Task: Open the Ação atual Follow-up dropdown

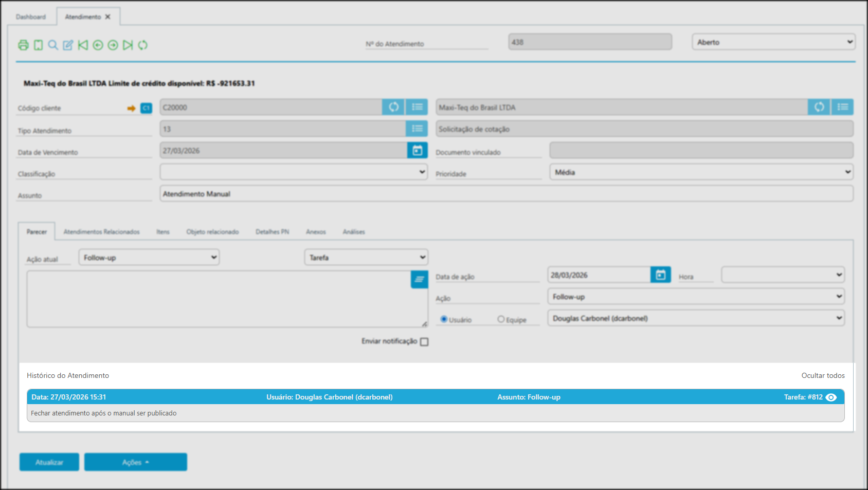Action: pos(149,258)
